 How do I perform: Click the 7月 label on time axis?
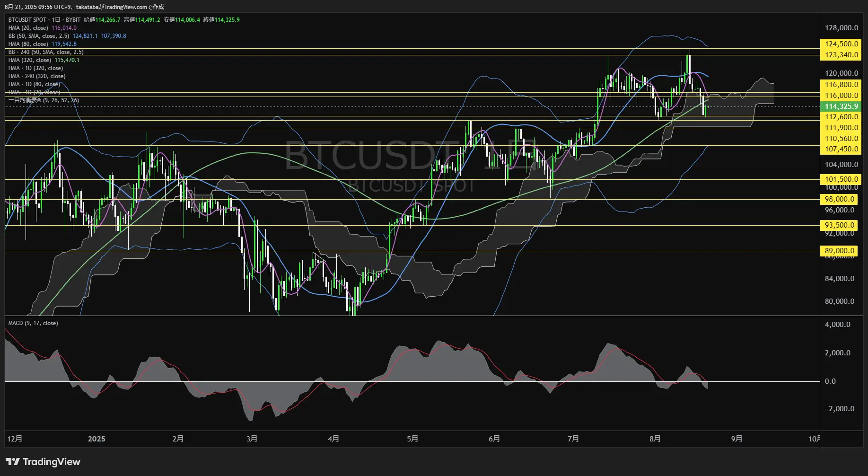tap(573, 439)
